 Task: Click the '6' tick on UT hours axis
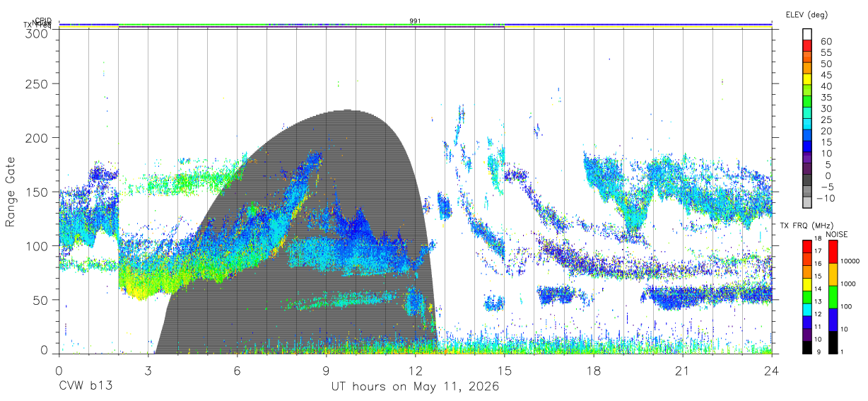(237, 371)
